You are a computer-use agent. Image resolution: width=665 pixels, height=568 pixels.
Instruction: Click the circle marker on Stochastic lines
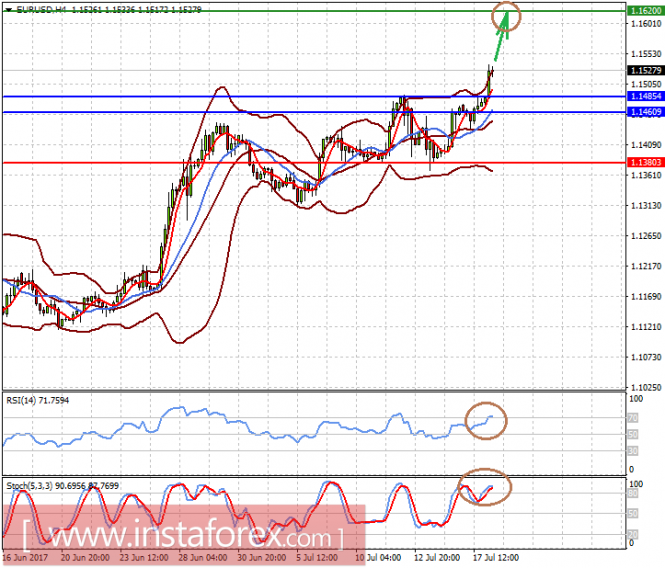pos(484,488)
